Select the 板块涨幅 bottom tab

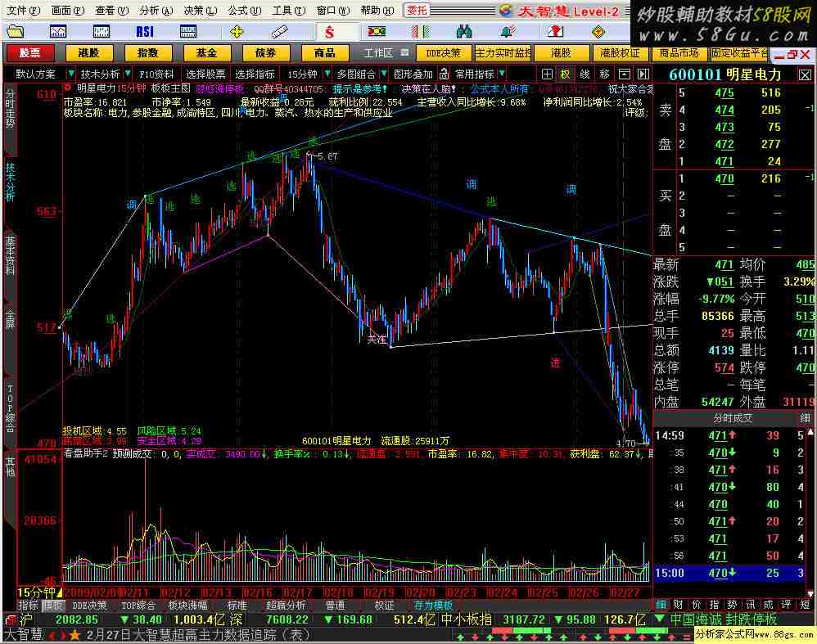point(187,606)
